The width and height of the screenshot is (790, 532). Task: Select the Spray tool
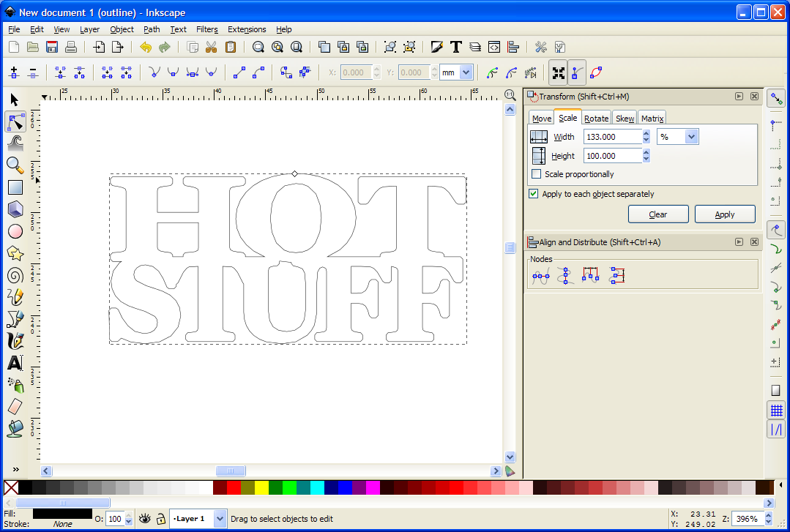pos(15,385)
